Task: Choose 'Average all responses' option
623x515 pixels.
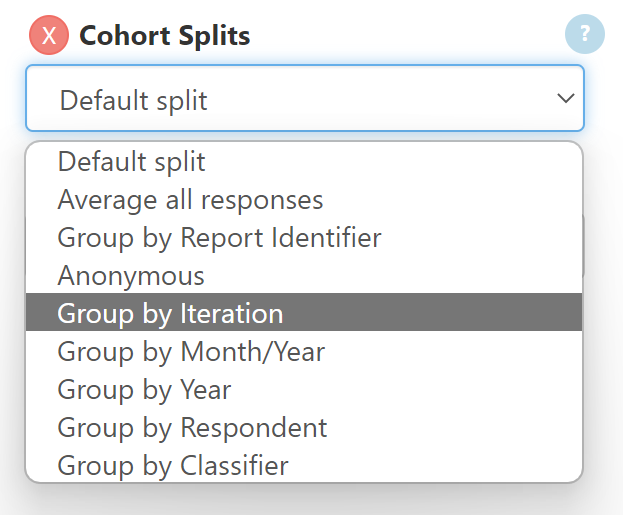Action: (190, 200)
